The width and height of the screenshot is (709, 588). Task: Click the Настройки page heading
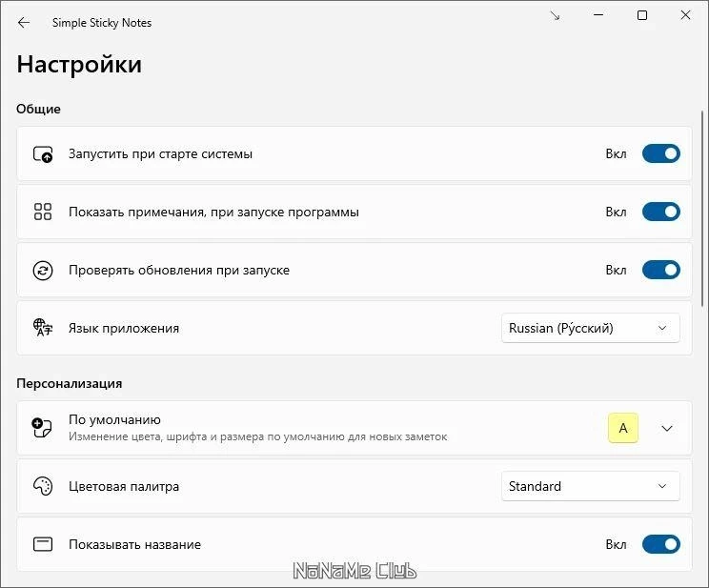[x=79, y=64]
